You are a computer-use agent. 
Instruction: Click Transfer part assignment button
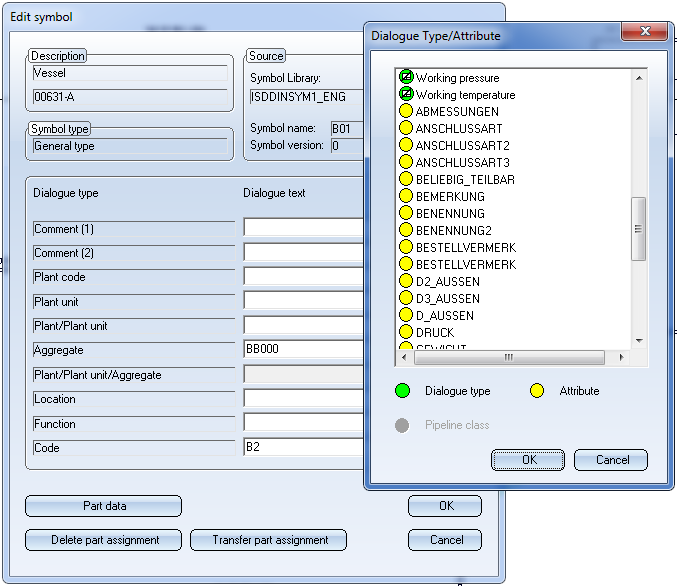268,540
